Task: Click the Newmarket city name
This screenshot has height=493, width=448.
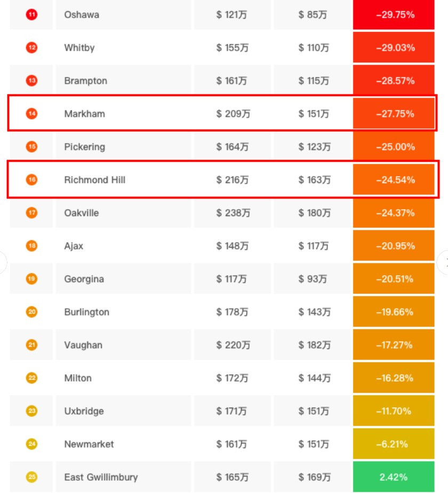Action: (x=89, y=444)
